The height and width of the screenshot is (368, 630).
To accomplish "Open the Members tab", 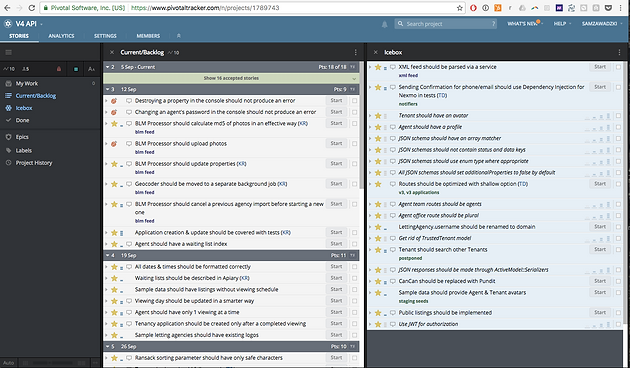I will 148,36.
